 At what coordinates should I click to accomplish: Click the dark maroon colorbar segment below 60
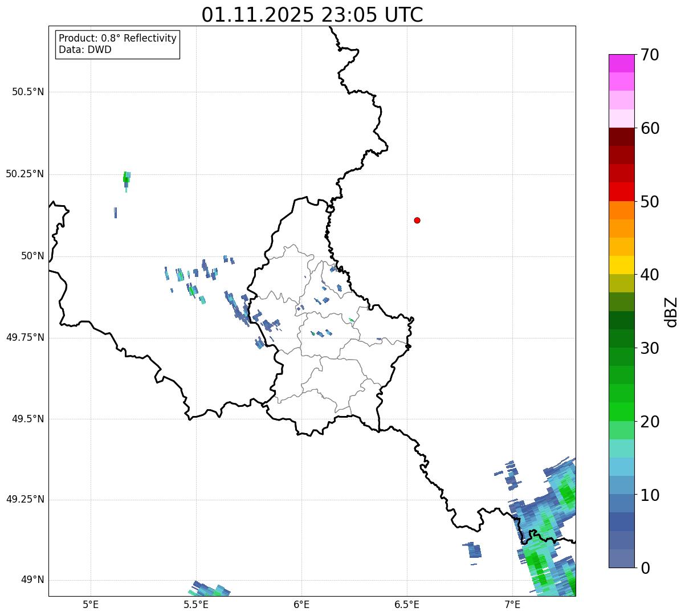[621, 137]
